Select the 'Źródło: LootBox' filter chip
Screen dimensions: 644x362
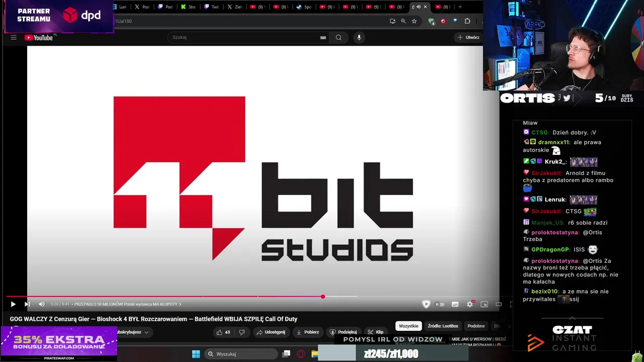[x=443, y=326]
